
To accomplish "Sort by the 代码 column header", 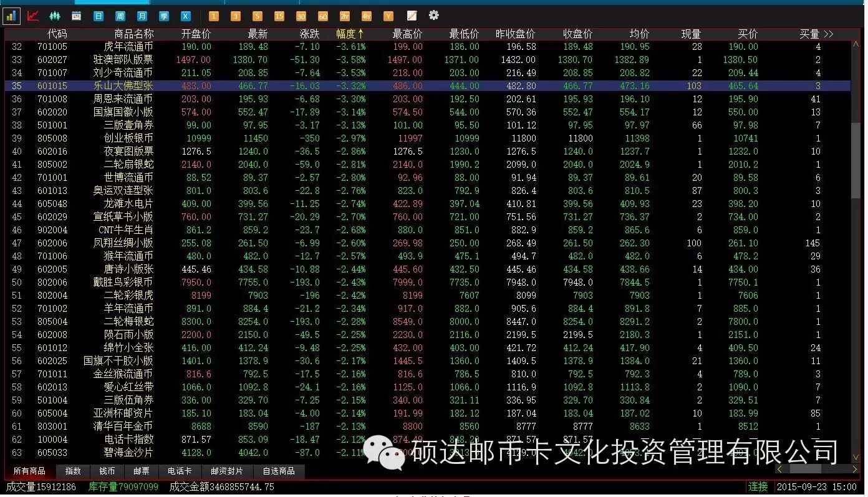I will click(57, 34).
